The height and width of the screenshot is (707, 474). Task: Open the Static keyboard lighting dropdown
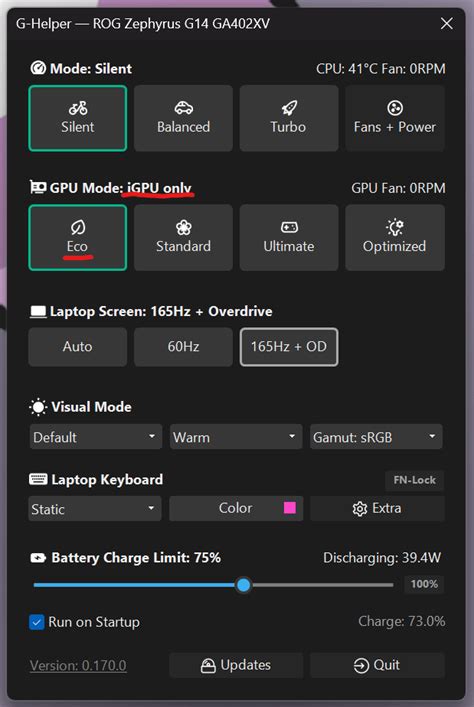[x=95, y=509]
